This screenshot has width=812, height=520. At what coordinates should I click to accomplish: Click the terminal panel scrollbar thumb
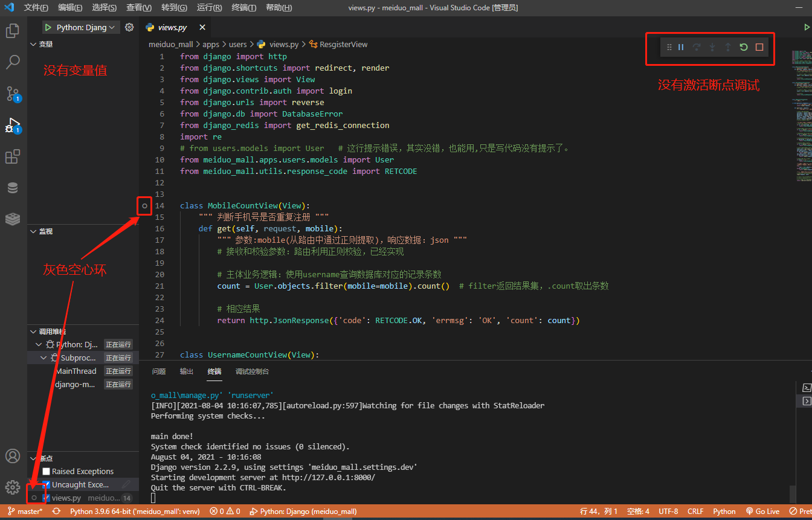(793, 493)
